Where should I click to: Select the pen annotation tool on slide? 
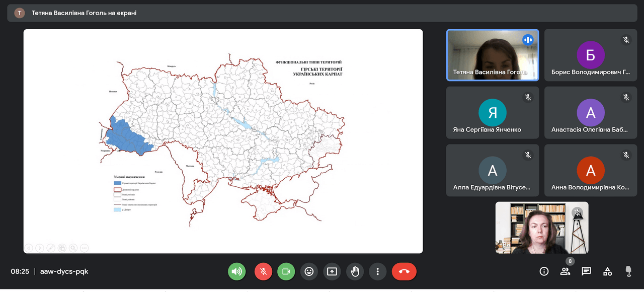[x=51, y=248]
